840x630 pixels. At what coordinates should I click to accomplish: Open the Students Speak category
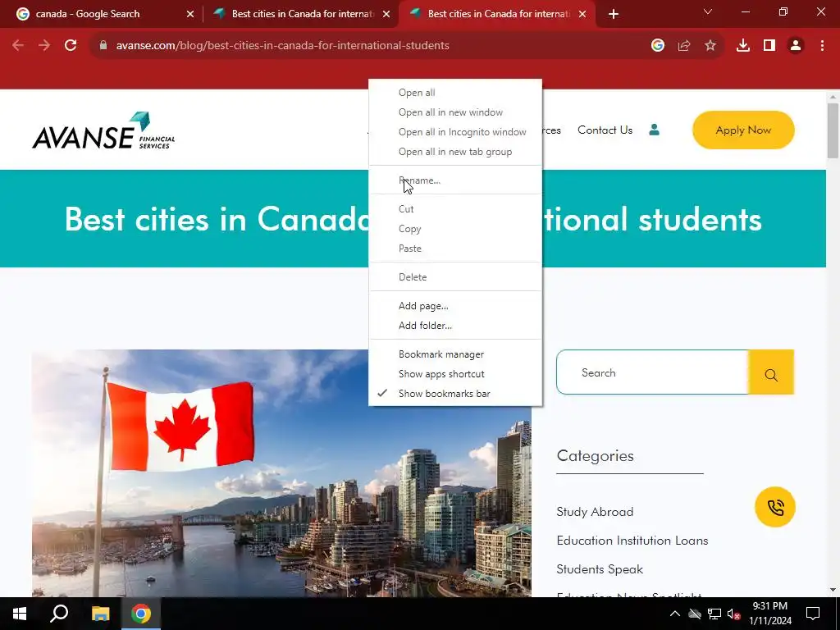(x=600, y=569)
